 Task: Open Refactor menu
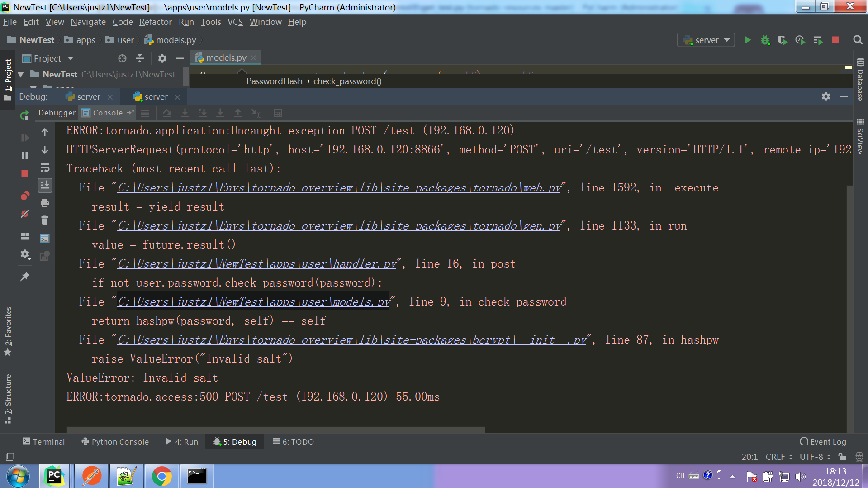[x=155, y=22]
